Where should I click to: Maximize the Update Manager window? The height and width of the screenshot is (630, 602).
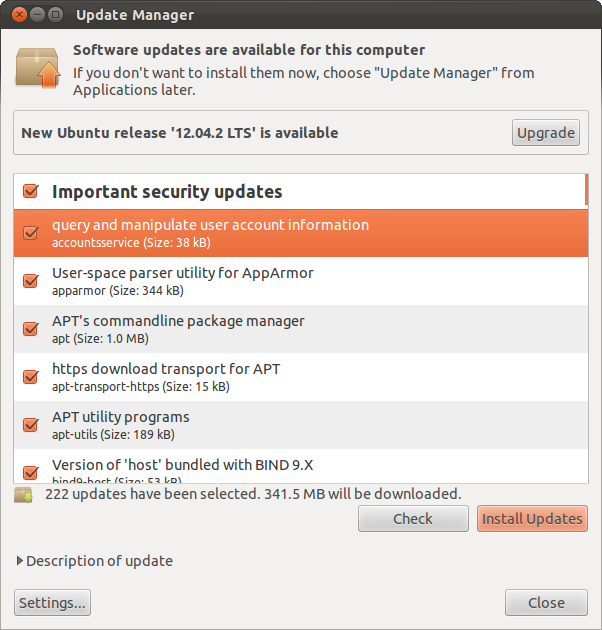(55, 15)
